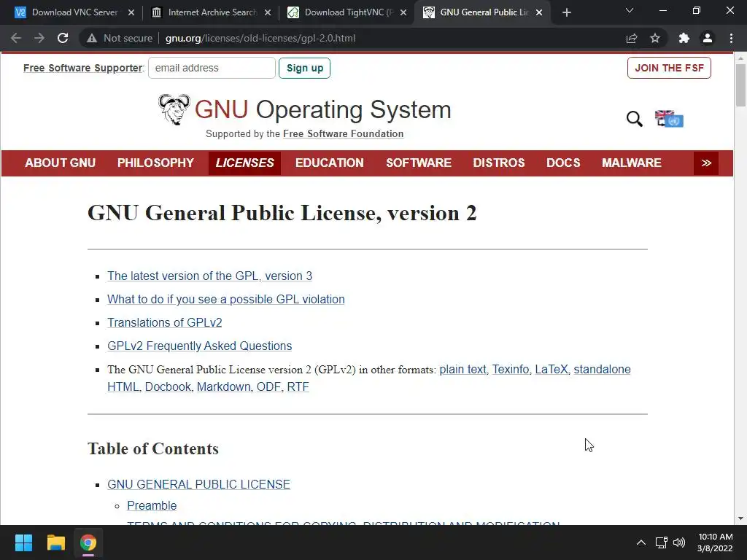Click the volume speaker tray icon
This screenshot has height=560, width=747.
(679, 542)
